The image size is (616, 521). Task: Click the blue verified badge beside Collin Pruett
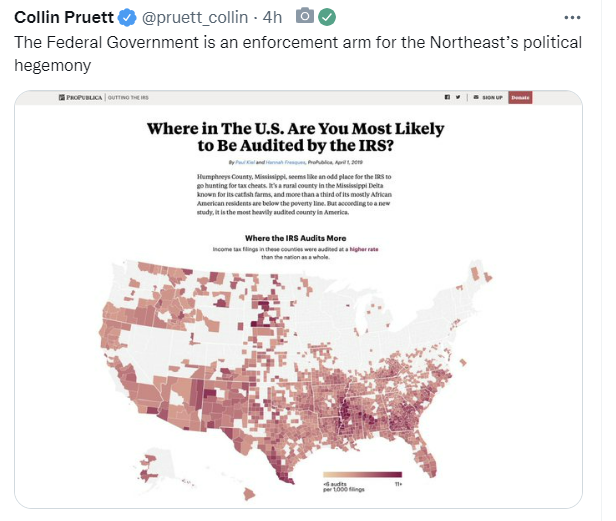[127, 18]
